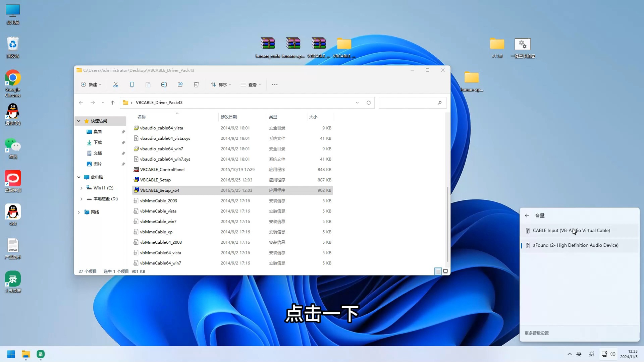Click File Explorer icon in taskbar
The height and width of the screenshot is (362, 644).
(26, 354)
